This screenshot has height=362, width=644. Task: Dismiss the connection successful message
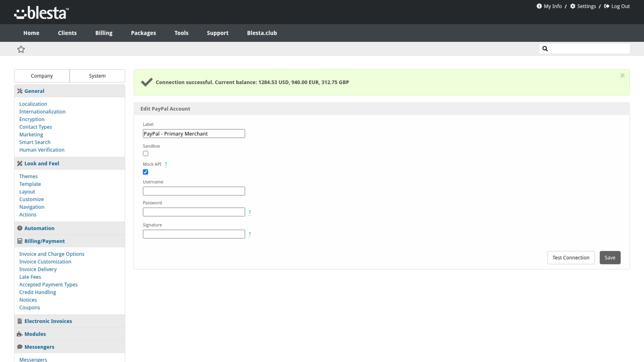tap(623, 76)
